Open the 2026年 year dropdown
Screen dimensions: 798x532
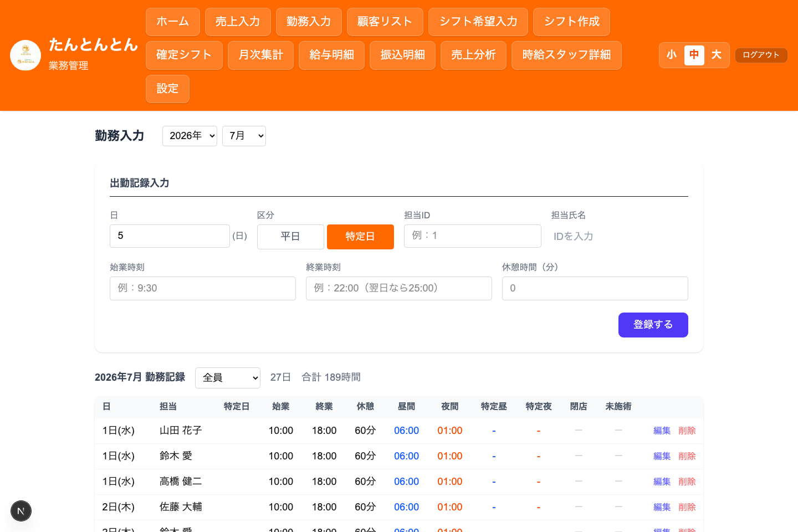click(x=190, y=136)
